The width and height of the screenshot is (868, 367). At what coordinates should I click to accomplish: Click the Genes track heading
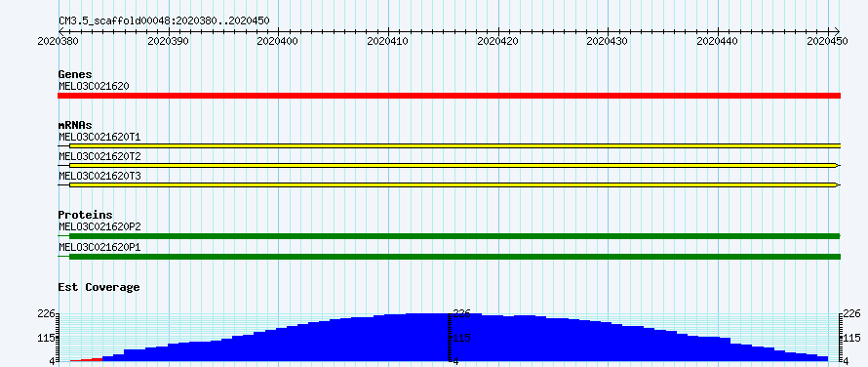75,74
